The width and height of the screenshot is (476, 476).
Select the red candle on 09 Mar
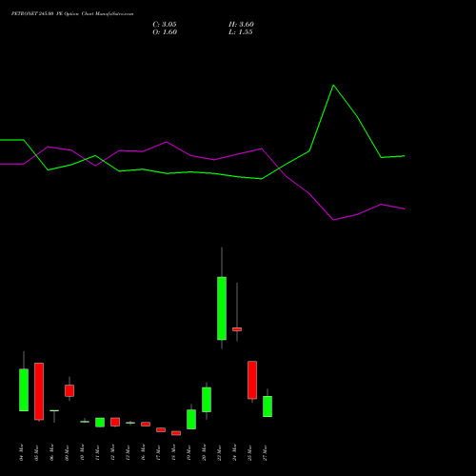click(69, 390)
